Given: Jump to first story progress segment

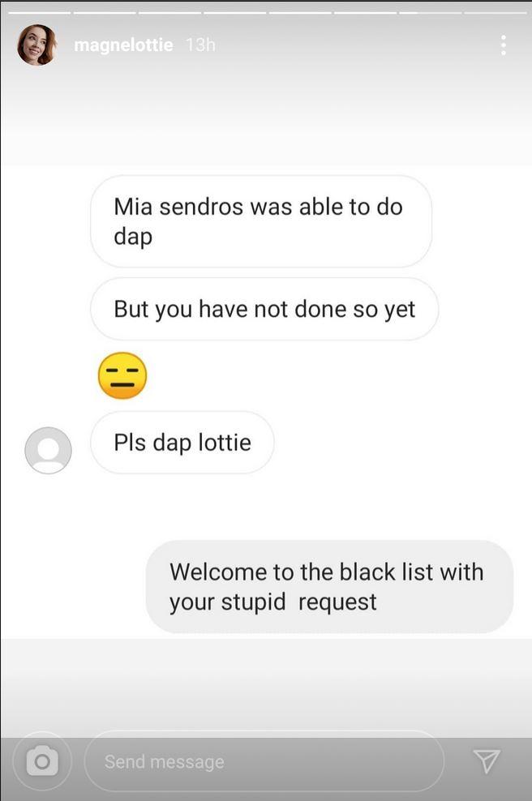Looking at the screenshot, I should [40, 11].
